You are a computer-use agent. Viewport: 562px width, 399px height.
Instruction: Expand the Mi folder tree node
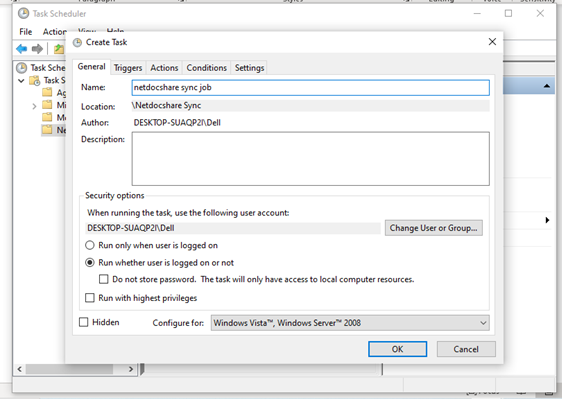(x=34, y=106)
